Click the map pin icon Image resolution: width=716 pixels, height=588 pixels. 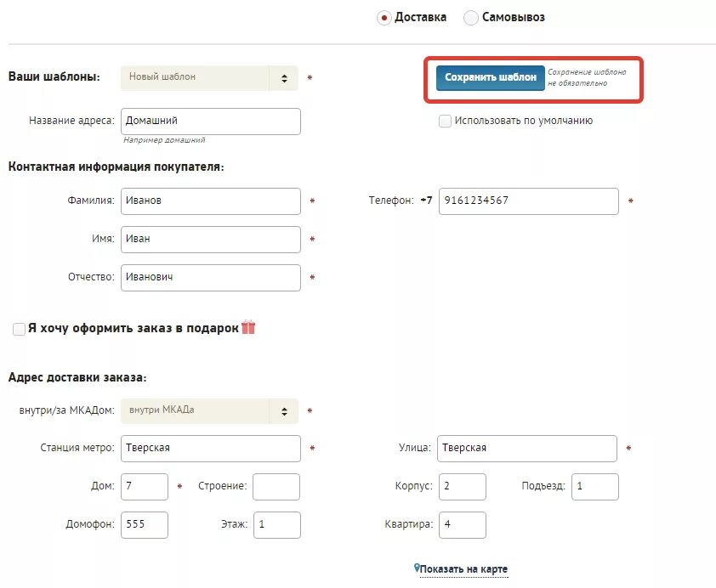coord(417,568)
